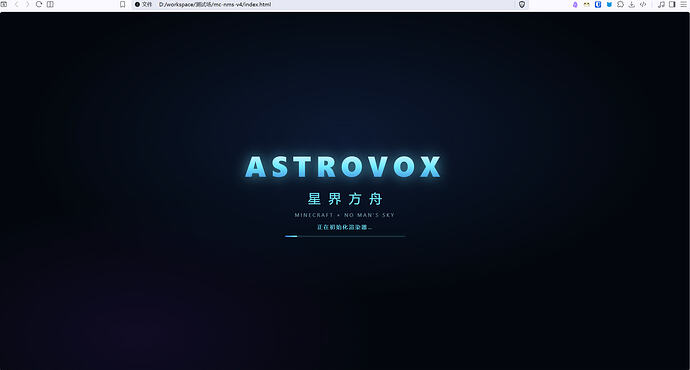Click the MINECRAFT + NO MAN'S SKY tagline

point(345,215)
